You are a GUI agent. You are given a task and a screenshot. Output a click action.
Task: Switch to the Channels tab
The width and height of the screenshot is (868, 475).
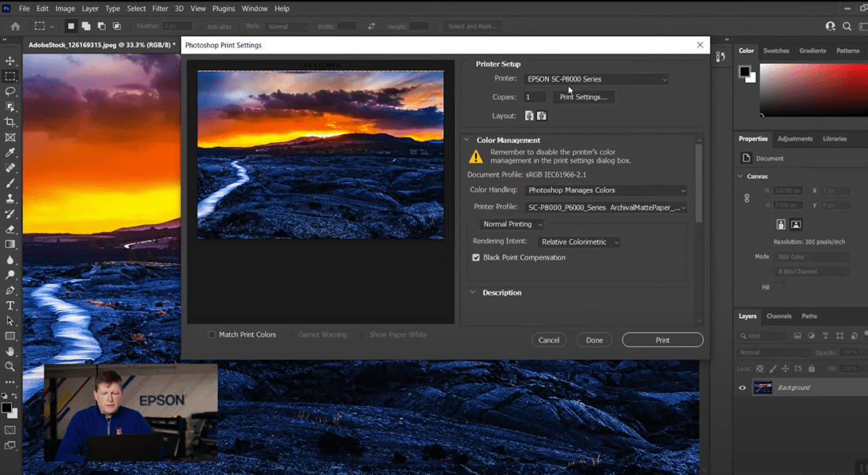pyautogui.click(x=779, y=316)
